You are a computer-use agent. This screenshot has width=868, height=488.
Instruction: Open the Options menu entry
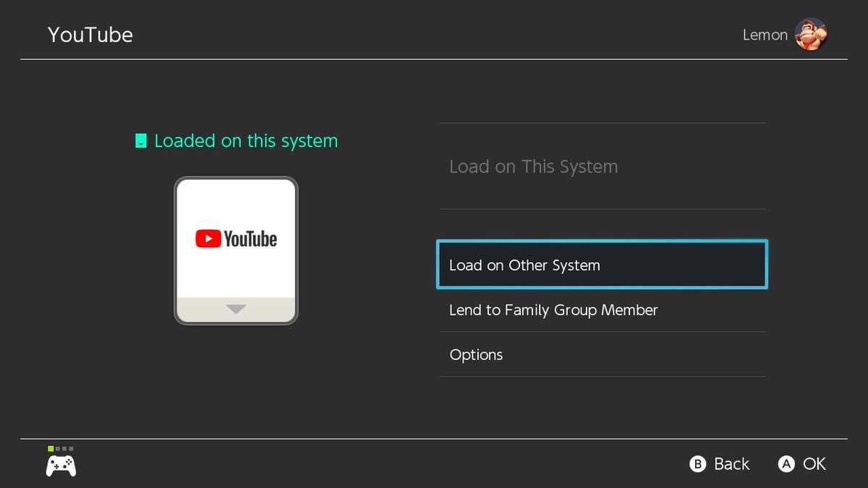602,354
